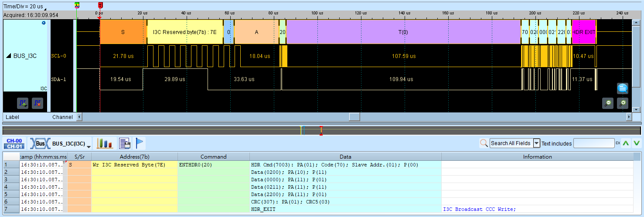The height and width of the screenshot is (217, 644).
Task: Click horizontal scrollbar left arrow
Action: tap(79, 117)
